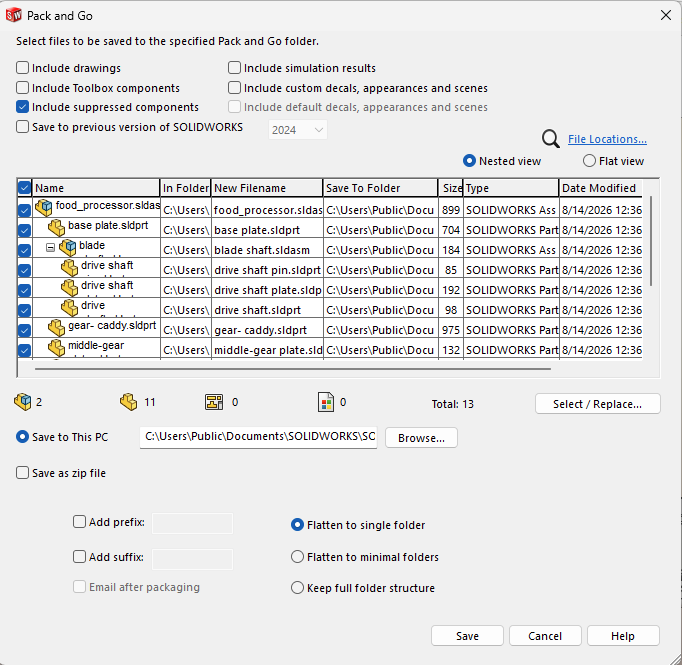Screen dimensions: 682x665
Task: Click the In Folder column header
Action: 186,188
